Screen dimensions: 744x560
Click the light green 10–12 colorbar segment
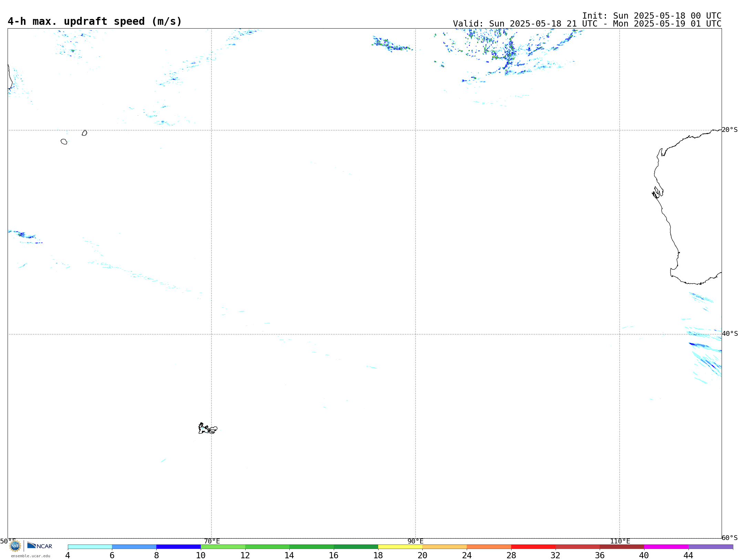pos(223,547)
